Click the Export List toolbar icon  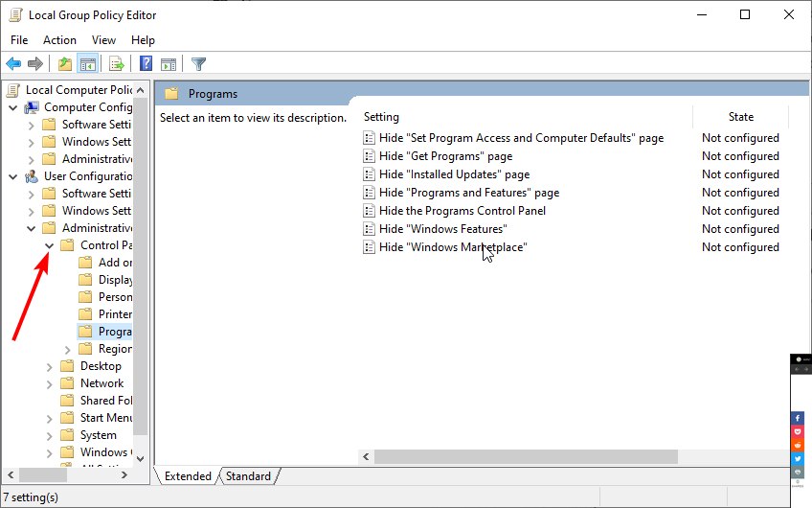click(x=117, y=64)
